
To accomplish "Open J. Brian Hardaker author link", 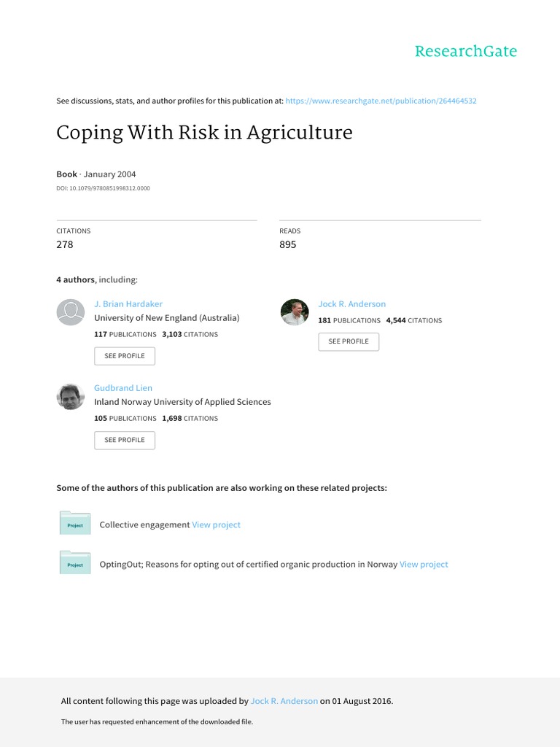I will (x=128, y=303).
